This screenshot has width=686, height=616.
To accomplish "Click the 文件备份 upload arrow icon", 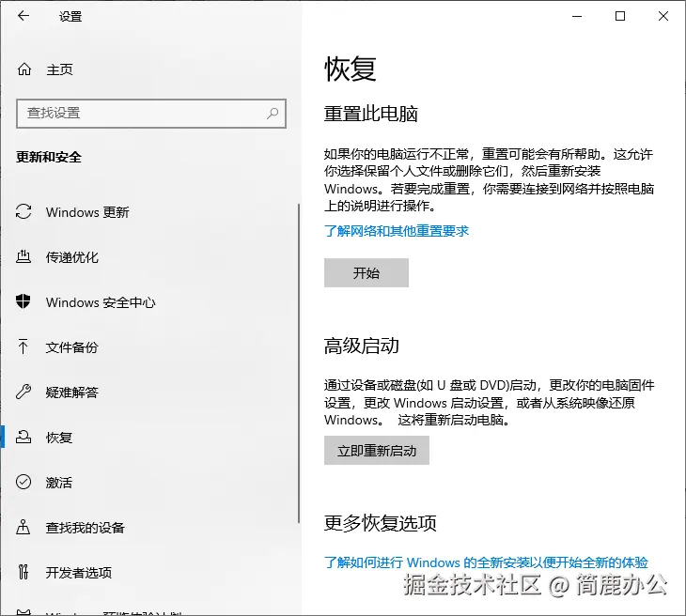I will (x=23, y=346).
